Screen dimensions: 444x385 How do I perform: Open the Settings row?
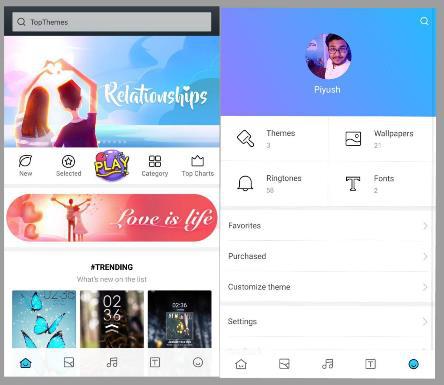pos(328,322)
